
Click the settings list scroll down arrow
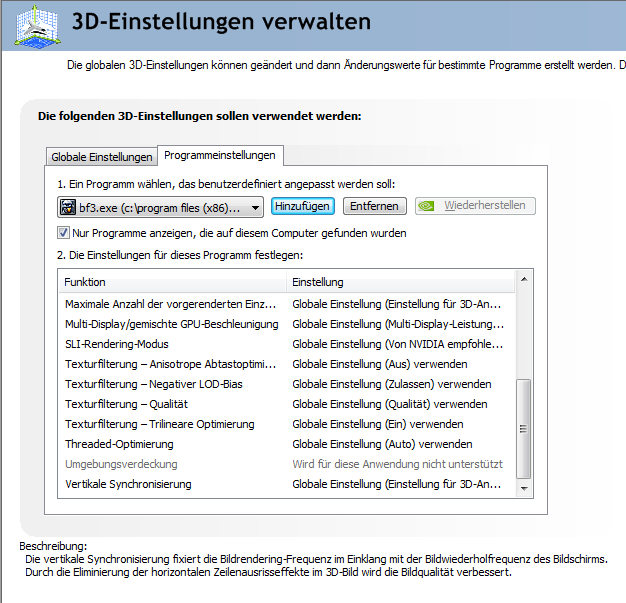524,488
